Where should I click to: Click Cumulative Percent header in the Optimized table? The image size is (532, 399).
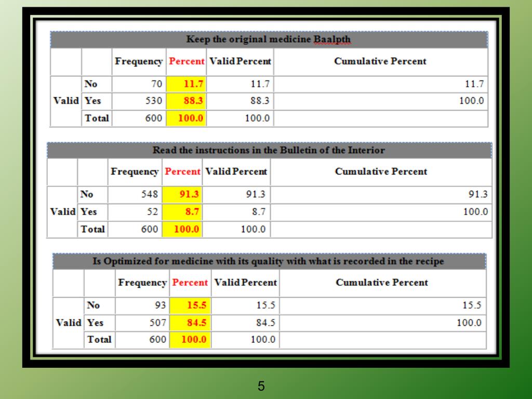[382, 283]
